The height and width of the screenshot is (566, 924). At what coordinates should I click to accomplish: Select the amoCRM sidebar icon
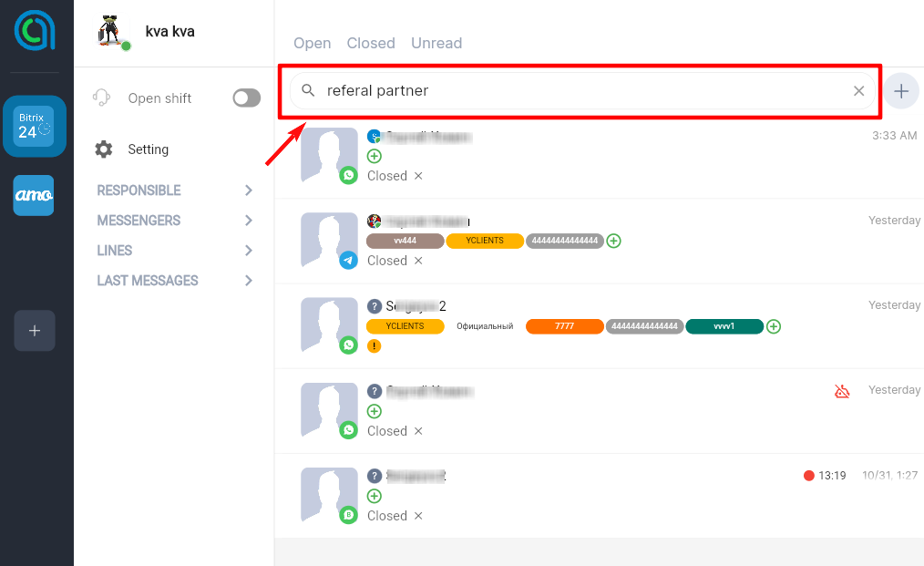tap(34, 195)
